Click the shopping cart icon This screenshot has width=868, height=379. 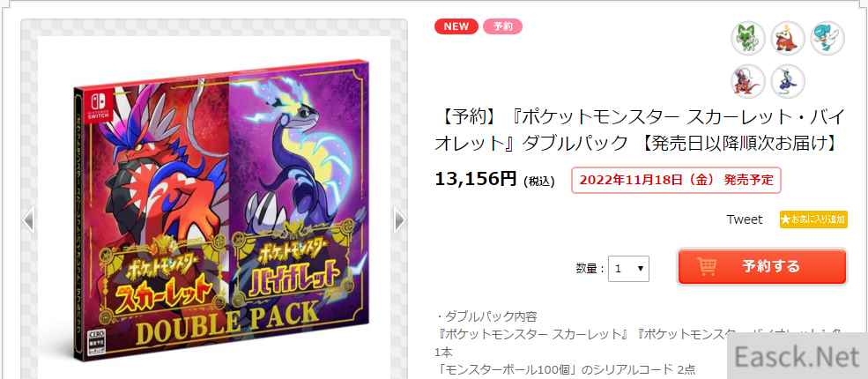click(x=707, y=266)
